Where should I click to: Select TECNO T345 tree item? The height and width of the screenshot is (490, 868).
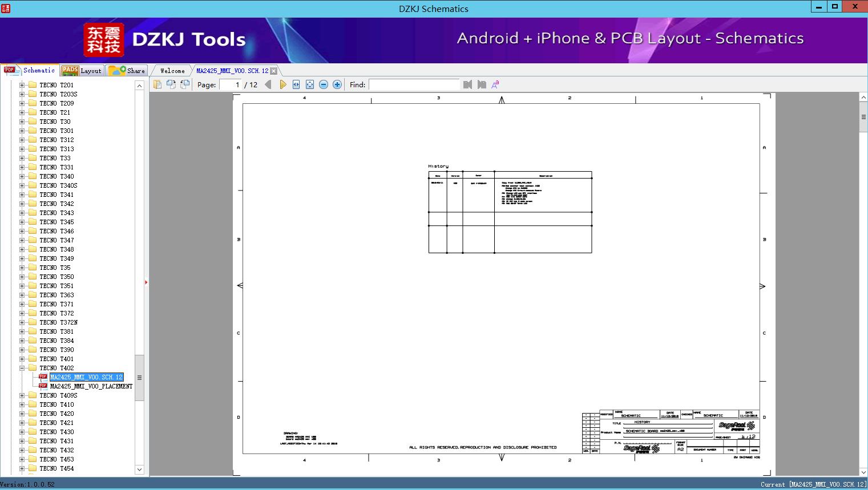coord(56,222)
